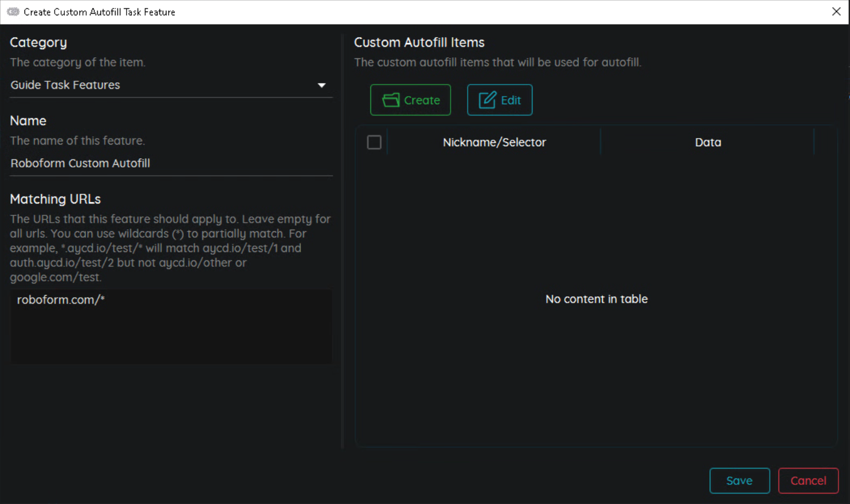Close the Create Custom Autofill Task Feature dialog
The height and width of the screenshot is (504, 850).
point(836,11)
